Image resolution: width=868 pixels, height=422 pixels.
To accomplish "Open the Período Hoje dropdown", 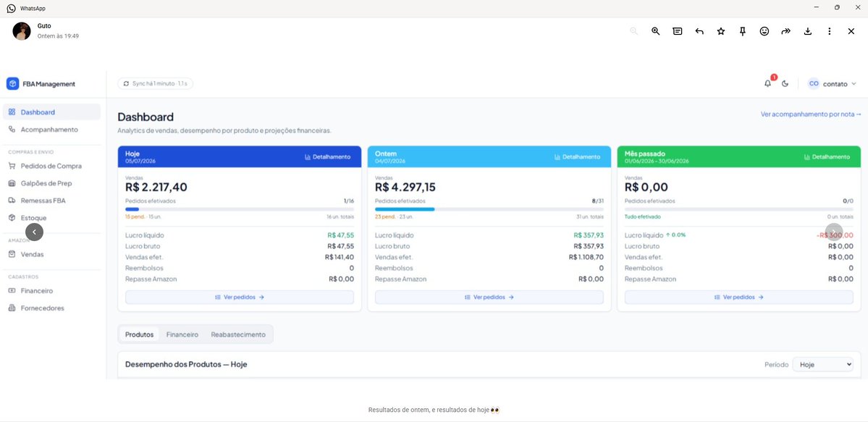I will point(822,364).
